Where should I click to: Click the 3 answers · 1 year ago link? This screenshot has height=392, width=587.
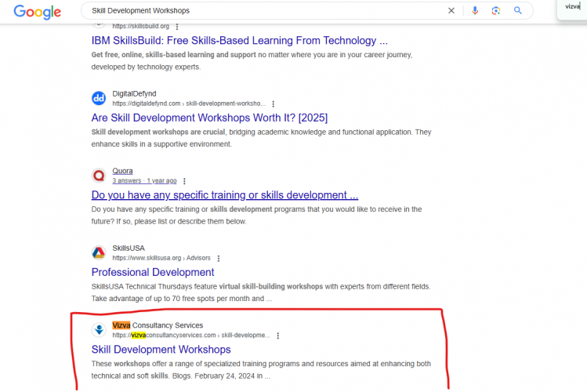(144, 180)
